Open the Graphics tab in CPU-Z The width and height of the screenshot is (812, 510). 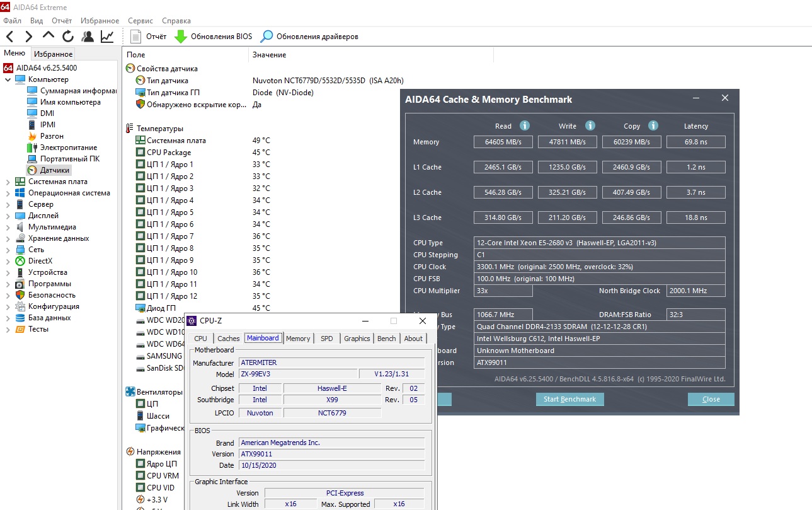click(357, 339)
